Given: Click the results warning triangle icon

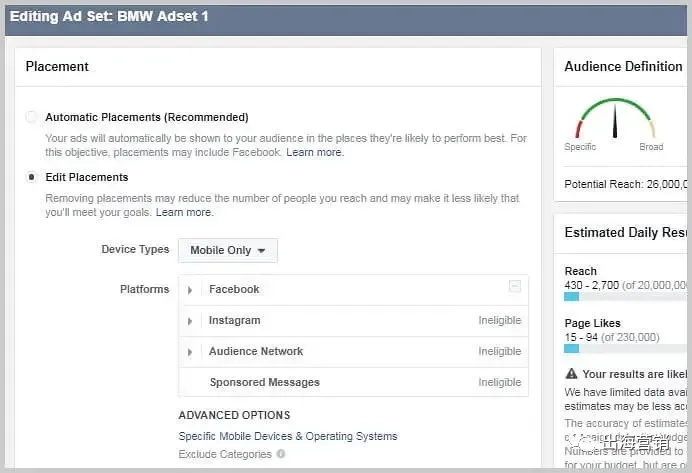Looking at the screenshot, I should coord(571,374).
